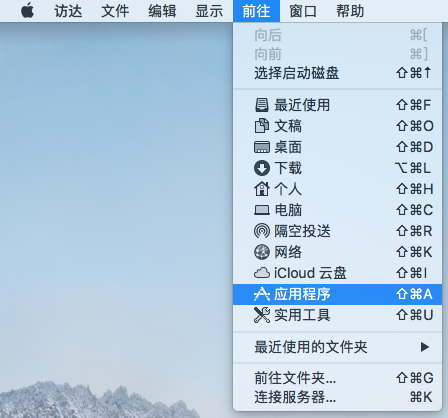The width and height of the screenshot is (448, 418).
Task: Click the ⇧⌘G shortcut beside 前往文件夹
Action: pos(415,378)
